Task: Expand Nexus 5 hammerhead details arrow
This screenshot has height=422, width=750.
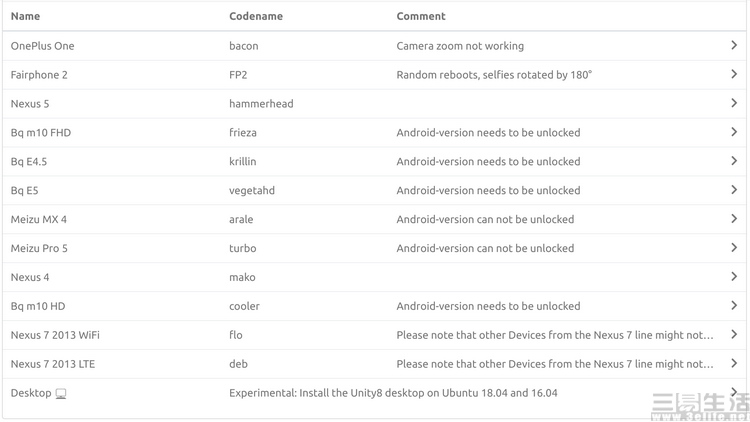Action: (734, 103)
